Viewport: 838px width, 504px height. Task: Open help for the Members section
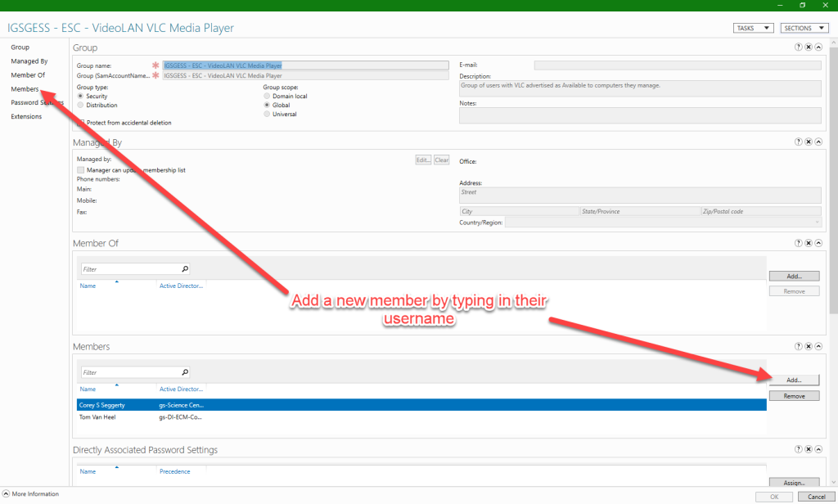pyautogui.click(x=799, y=346)
